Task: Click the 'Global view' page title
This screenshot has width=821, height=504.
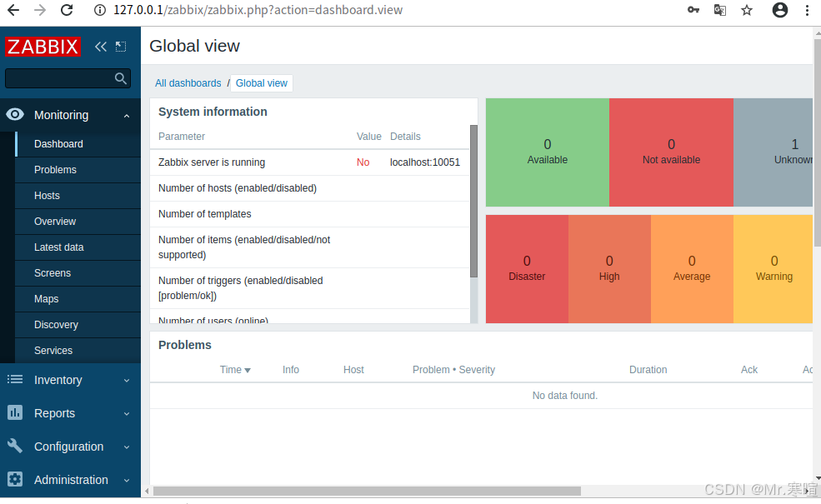Action: (x=194, y=46)
